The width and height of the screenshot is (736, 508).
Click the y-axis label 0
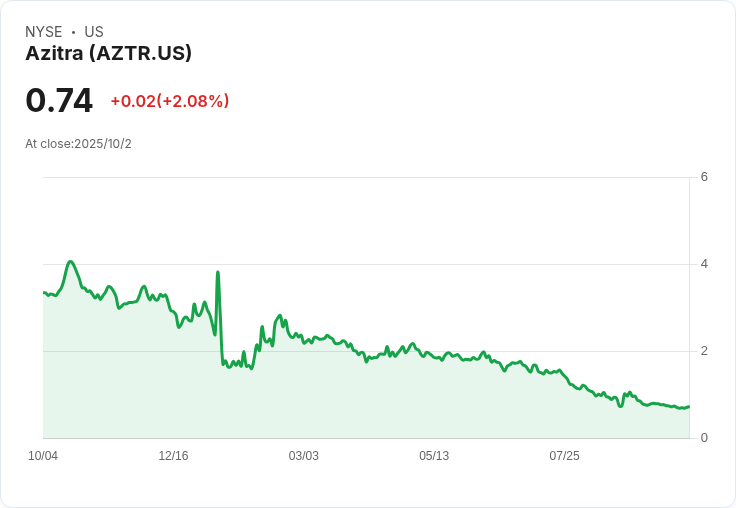click(x=705, y=438)
